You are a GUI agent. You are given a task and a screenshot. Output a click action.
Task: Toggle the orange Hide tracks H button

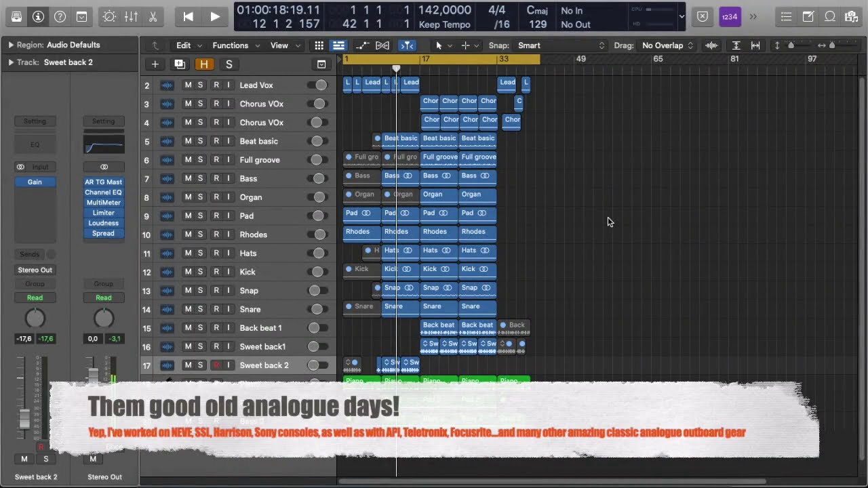[x=204, y=64]
